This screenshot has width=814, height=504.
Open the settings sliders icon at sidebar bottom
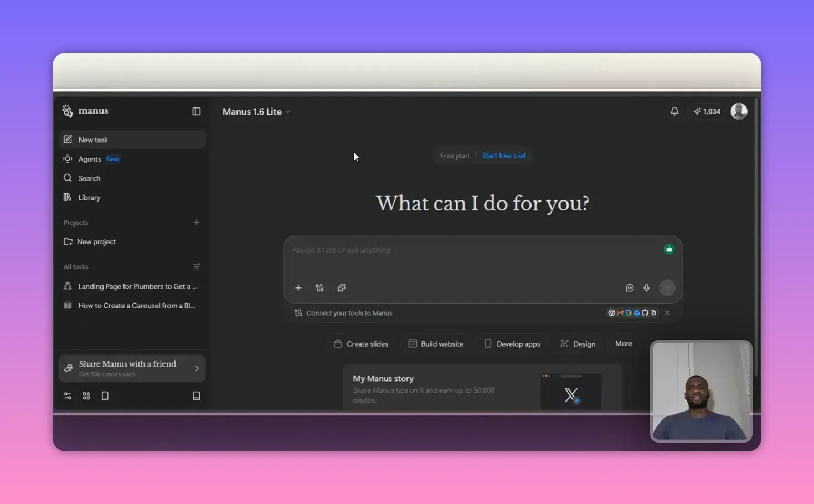coord(68,396)
